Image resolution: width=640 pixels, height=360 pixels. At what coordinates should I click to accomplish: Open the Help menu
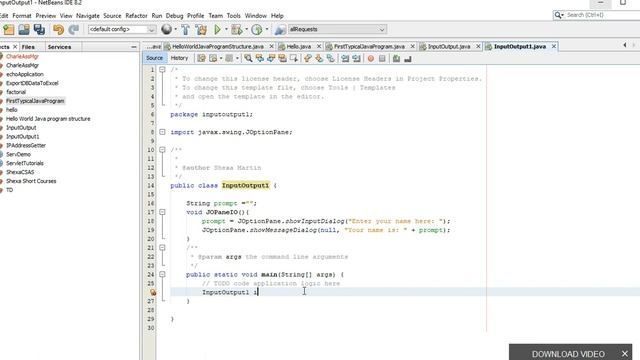coord(277,16)
